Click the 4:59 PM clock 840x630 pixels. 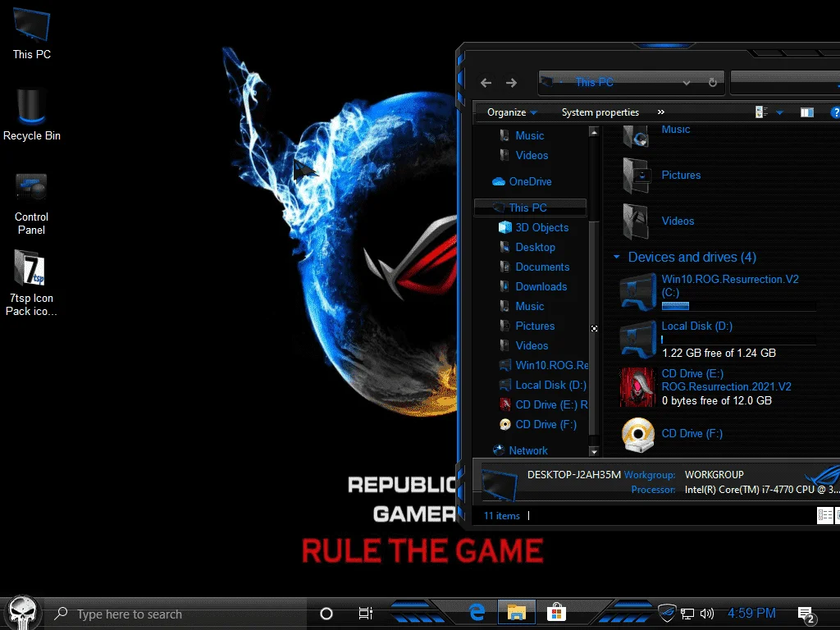(751, 613)
